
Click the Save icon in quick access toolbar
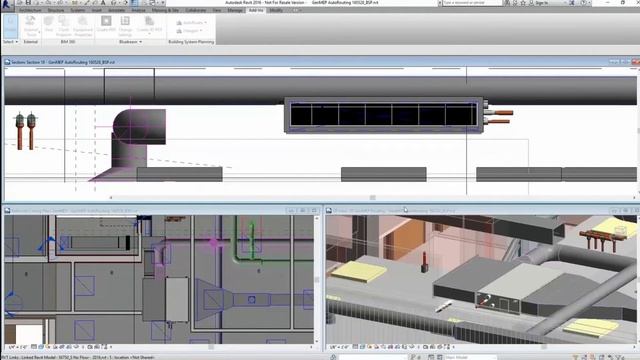tap(28, 2)
